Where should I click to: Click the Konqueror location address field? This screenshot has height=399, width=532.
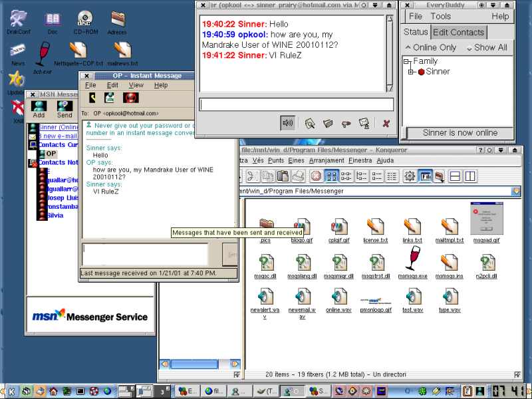click(375, 192)
